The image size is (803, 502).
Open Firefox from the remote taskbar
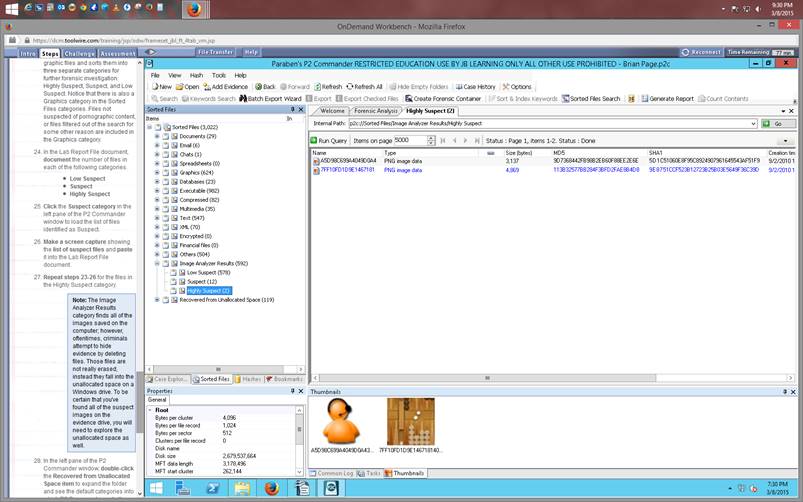272,489
